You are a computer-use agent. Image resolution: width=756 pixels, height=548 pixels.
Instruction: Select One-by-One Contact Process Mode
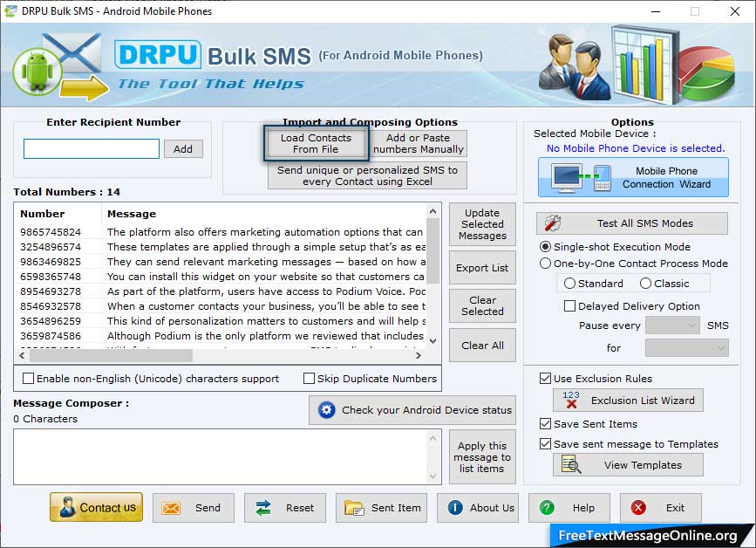[x=545, y=264]
